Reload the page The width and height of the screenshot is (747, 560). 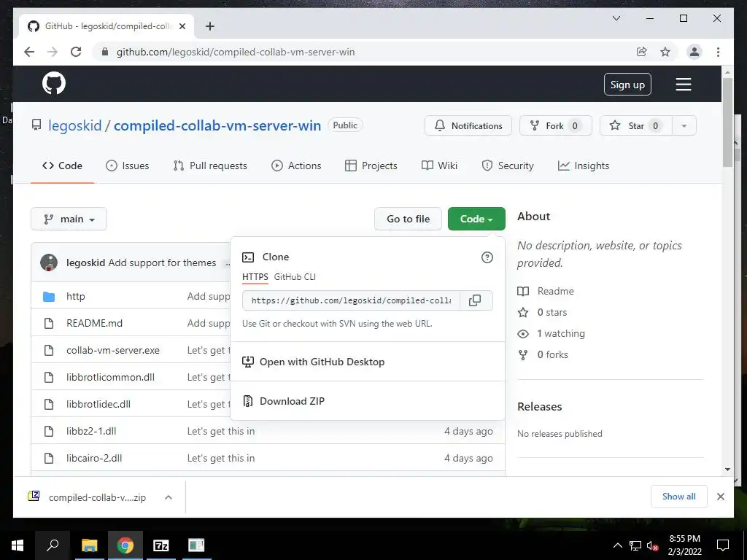click(76, 52)
